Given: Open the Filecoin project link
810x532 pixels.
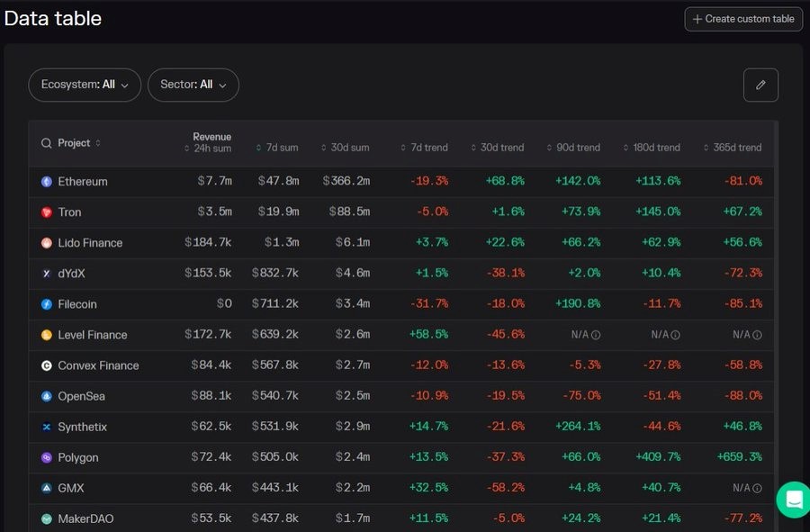Looking at the screenshot, I should [77, 304].
